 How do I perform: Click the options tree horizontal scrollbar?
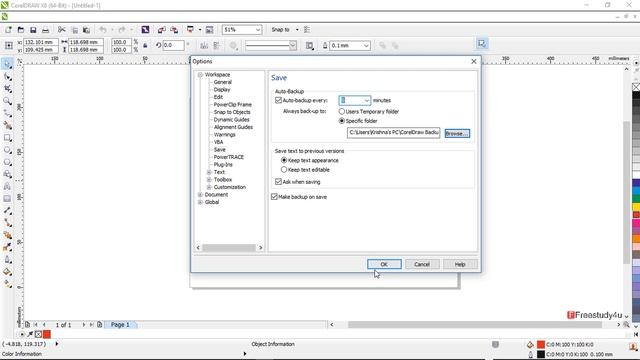tap(229, 248)
